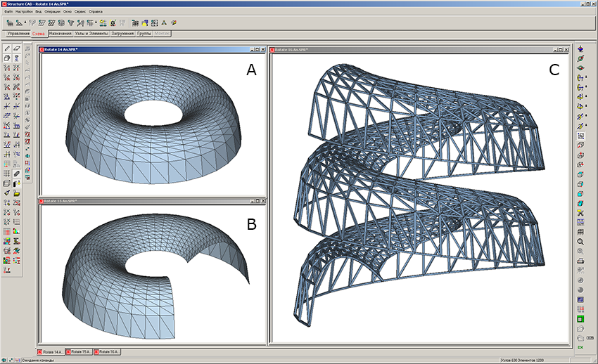
Task: Switch to the Загружения tab
Action: click(x=122, y=33)
